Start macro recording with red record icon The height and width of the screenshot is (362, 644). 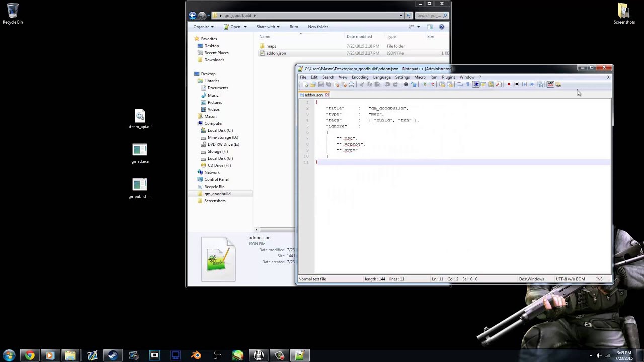509,84
